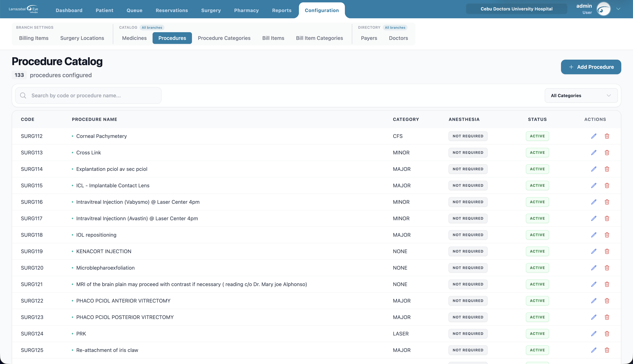Edit Explantation pciol av sec pciol row
The height and width of the screenshot is (364, 633).
[x=594, y=169]
